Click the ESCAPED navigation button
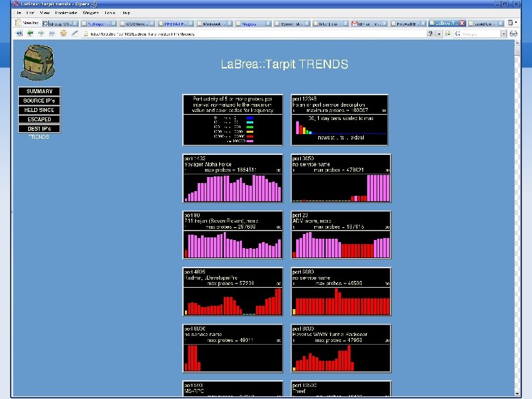The image size is (532, 399). click(x=40, y=119)
